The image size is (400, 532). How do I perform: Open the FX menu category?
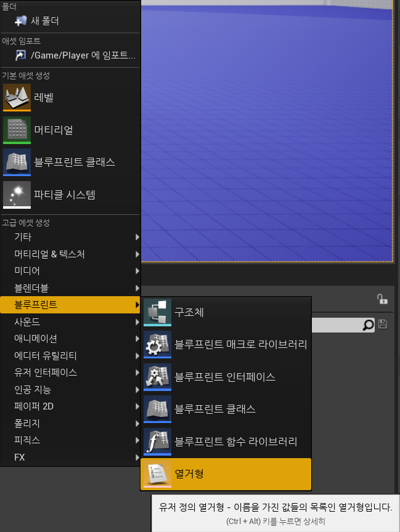pos(70,457)
